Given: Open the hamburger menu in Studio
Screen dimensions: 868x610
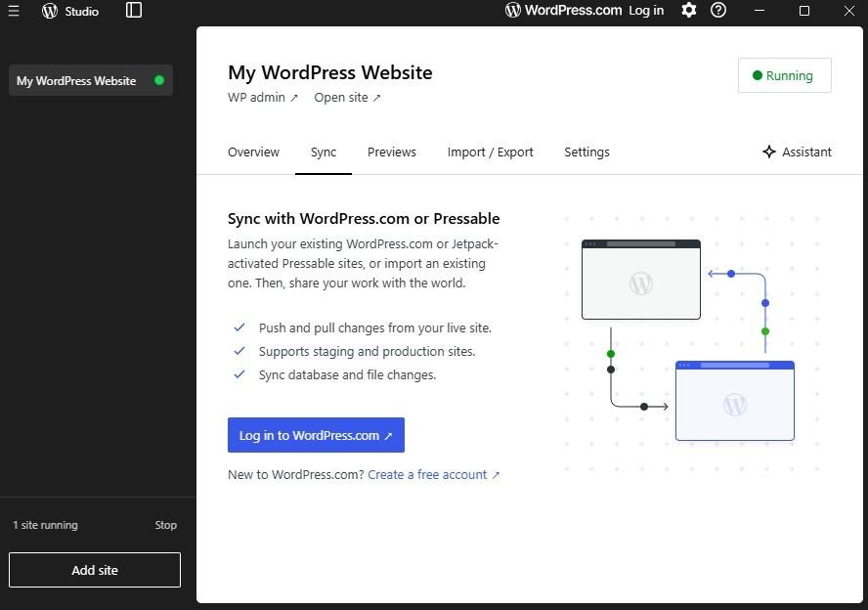Looking at the screenshot, I should click(x=14, y=11).
